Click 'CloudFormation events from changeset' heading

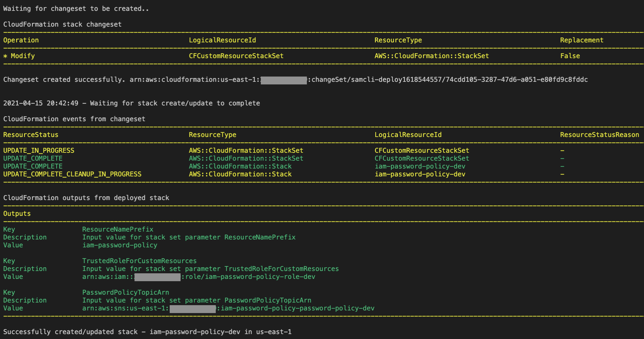[x=74, y=119]
